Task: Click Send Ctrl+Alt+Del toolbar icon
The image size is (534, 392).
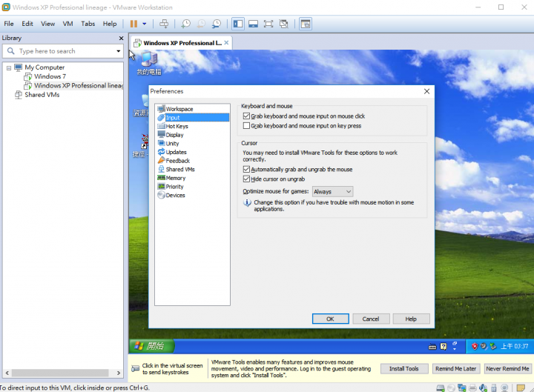Action: 164,24
